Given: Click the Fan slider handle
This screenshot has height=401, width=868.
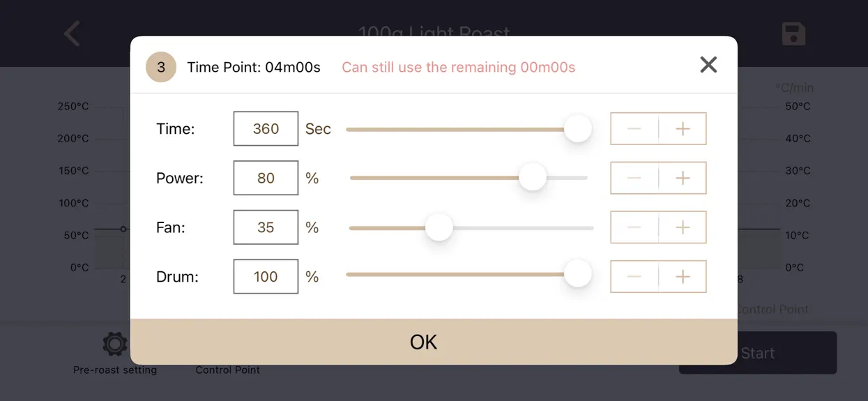Looking at the screenshot, I should tap(439, 227).
